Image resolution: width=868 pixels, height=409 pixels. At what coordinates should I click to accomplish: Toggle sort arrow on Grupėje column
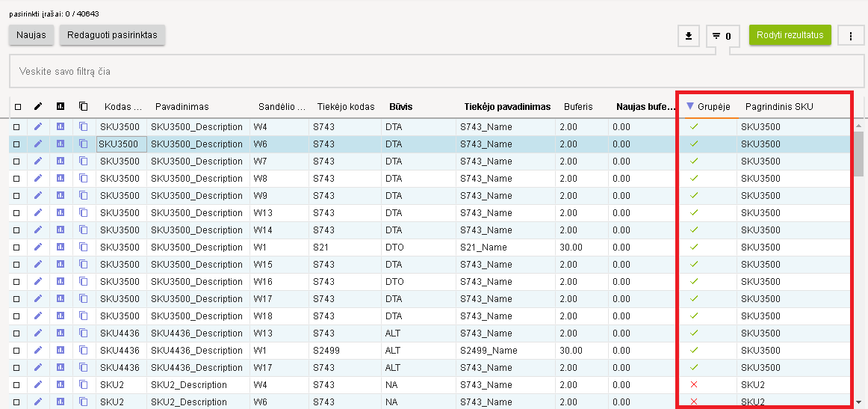coord(690,107)
